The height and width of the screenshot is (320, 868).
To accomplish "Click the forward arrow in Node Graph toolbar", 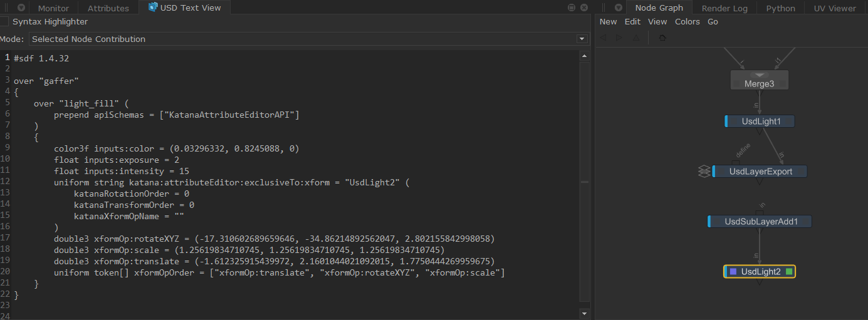I will (619, 38).
